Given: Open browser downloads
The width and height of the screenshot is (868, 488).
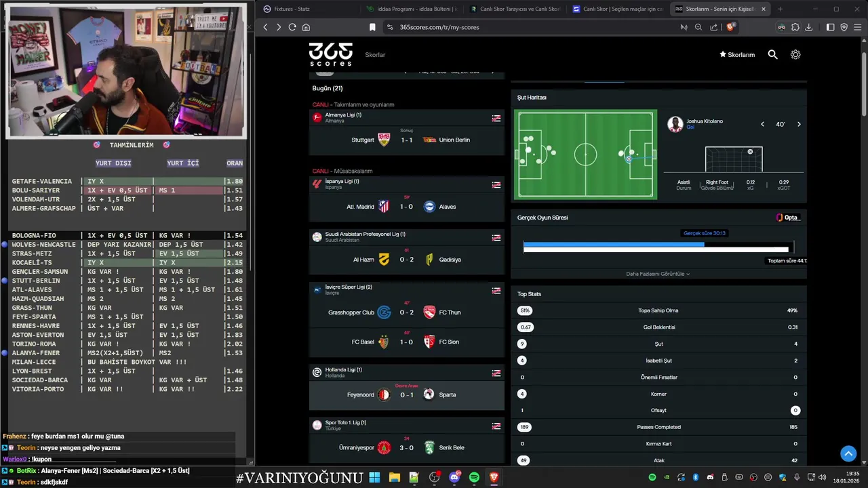Looking at the screenshot, I should click(x=810, y=27).
